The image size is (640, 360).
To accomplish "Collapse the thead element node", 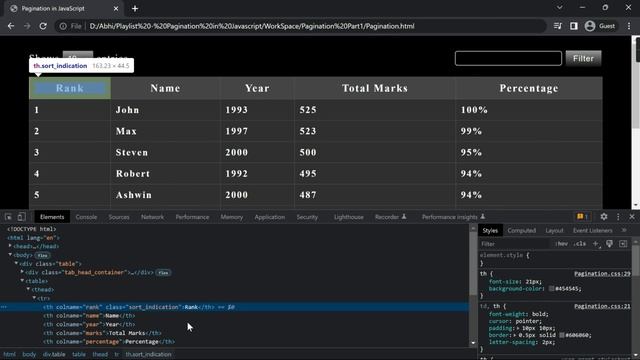I will pyautogui.click(x=29, y=289).
